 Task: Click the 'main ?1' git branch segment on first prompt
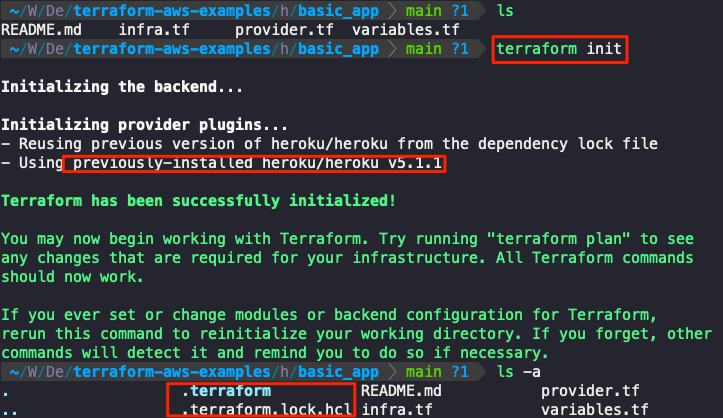point(437,11)
